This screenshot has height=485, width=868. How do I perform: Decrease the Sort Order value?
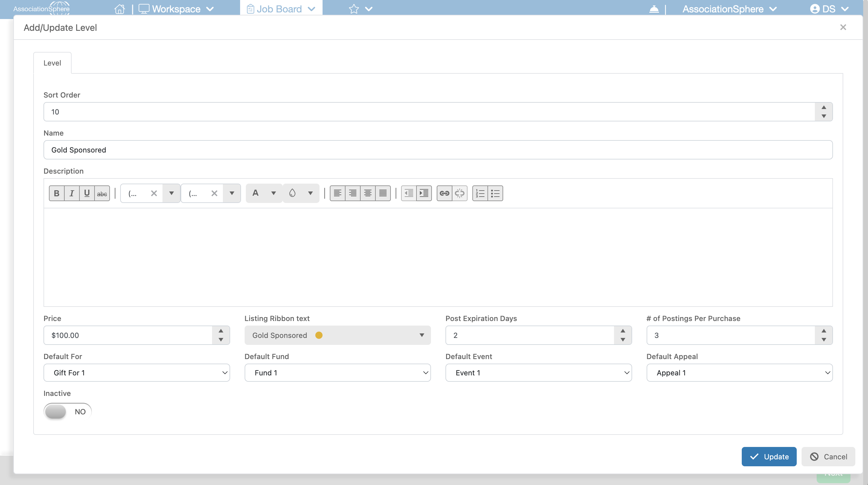point(824,116)
